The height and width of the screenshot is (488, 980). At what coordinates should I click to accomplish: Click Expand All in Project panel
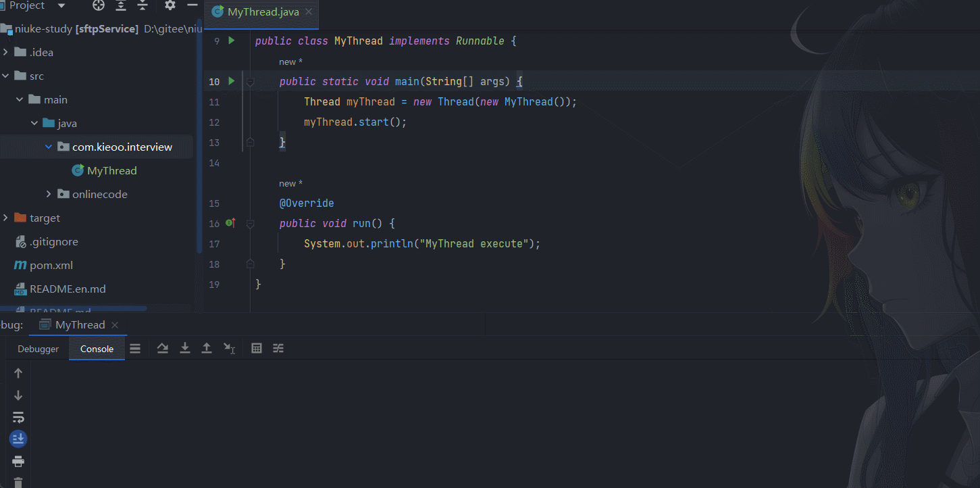[x=121, y=5]
